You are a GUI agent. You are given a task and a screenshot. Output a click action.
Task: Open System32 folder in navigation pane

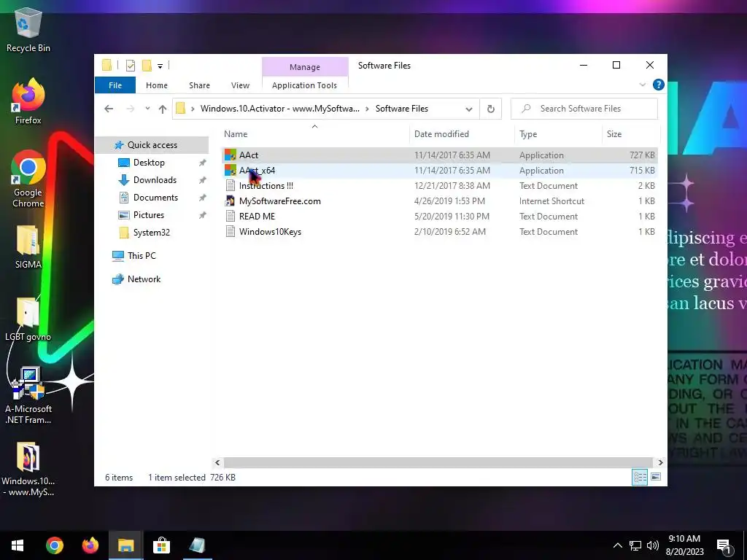[152, 233]
